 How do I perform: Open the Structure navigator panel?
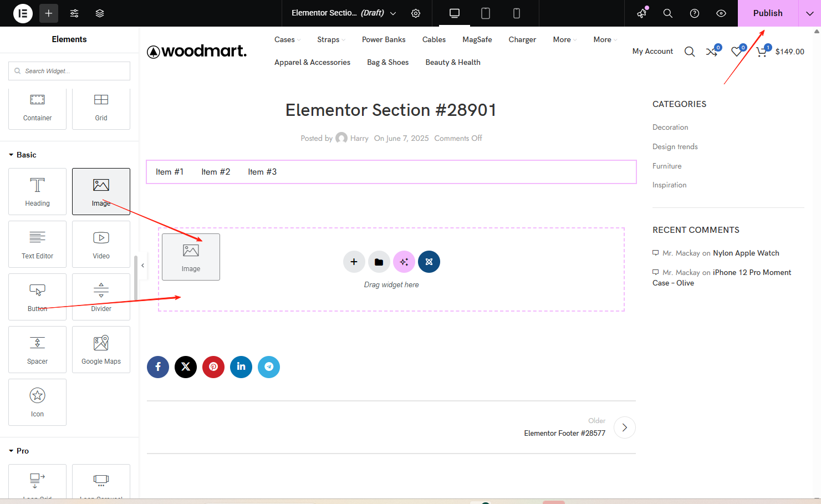click(100, 13)
